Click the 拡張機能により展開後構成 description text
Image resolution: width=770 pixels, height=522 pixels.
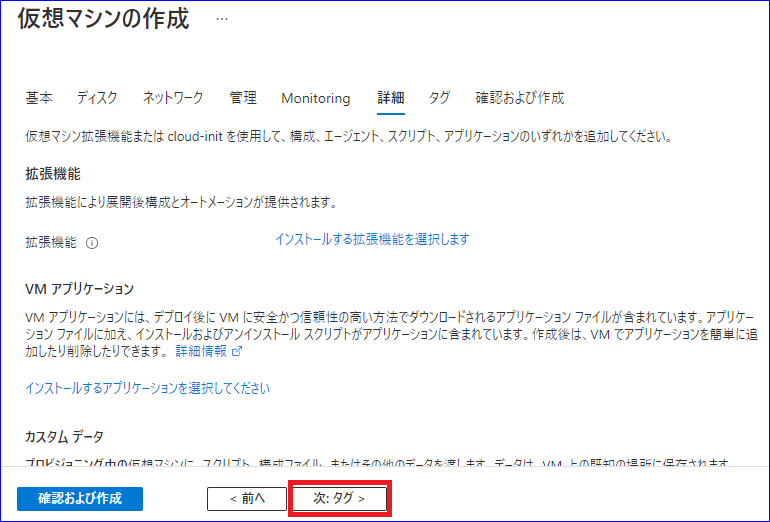point(181,202)
